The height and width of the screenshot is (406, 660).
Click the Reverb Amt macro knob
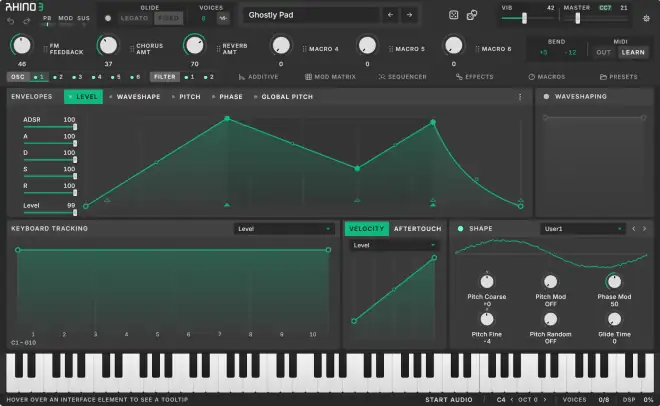coord(194,45)
